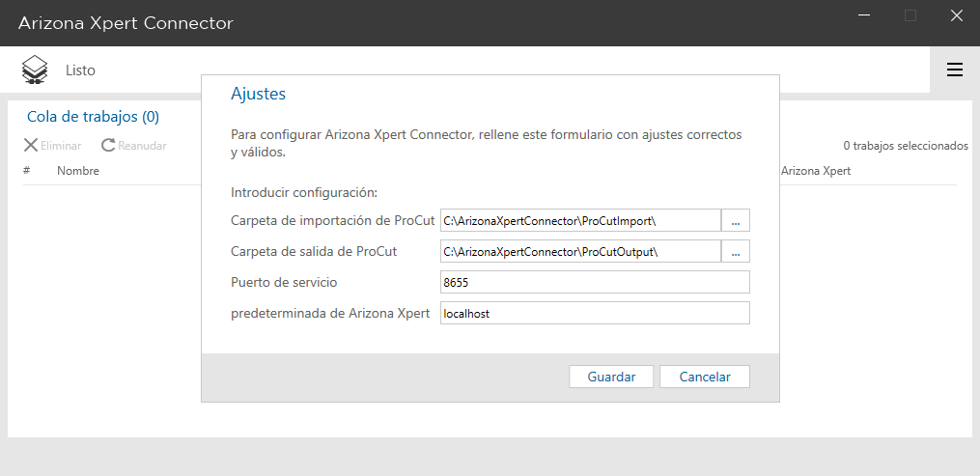Image resolution: width=980 pixels, height=476 pixels.
Task: Click the Ajustes dialog title
Action: click(258, 94)
